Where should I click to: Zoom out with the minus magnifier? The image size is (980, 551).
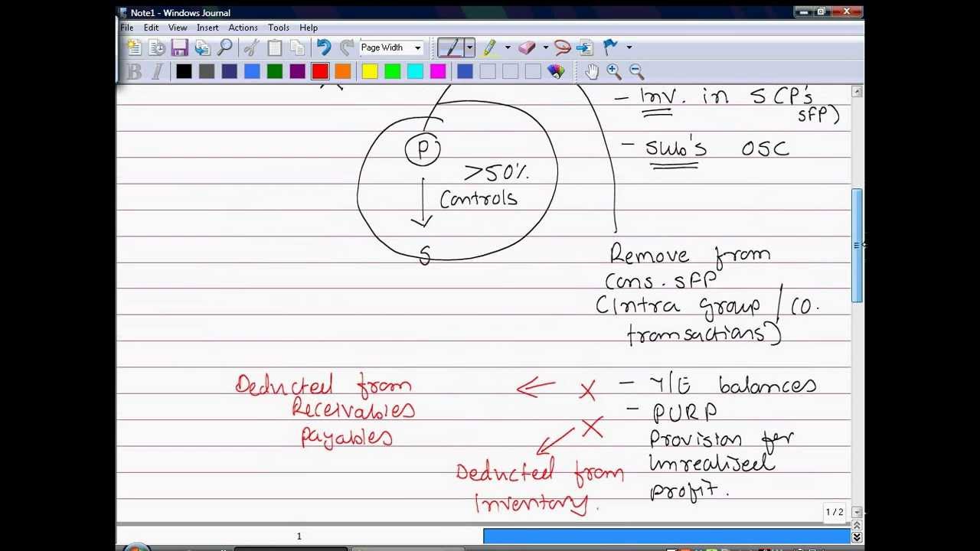pyautogui.click(x=637, y=72)
